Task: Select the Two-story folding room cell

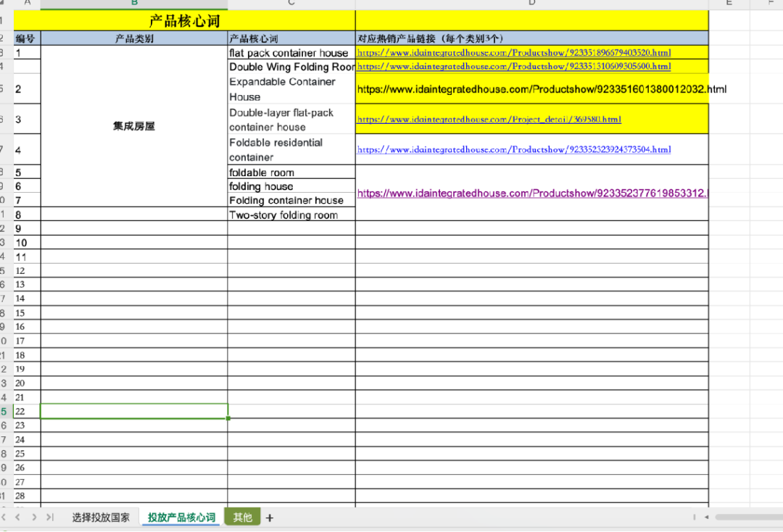Action: click(x=291, y=215)
